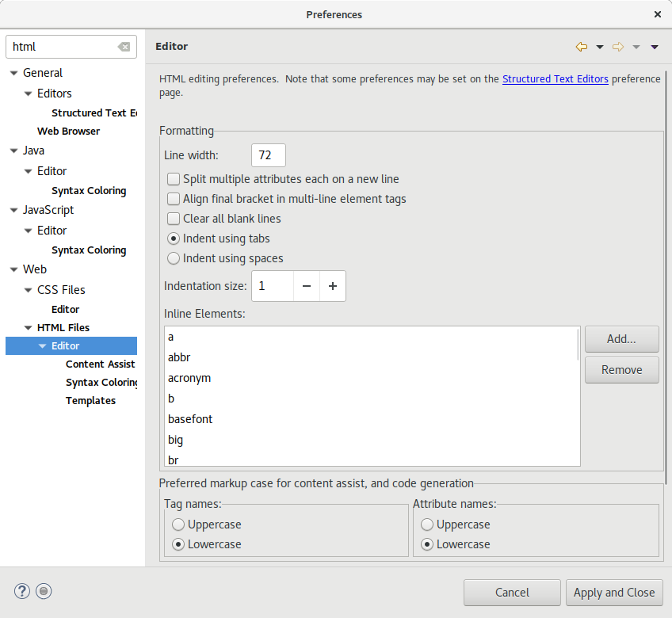Open Syntax Coloring under Java Editor
The width and height of the screenshot is (672, 618).
89,191
